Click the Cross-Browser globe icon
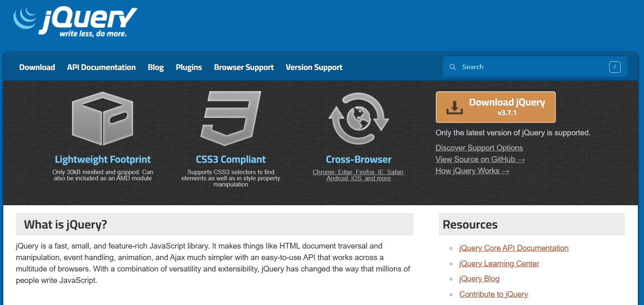Viewport: 644px width, 305px height. coord(359,119)
